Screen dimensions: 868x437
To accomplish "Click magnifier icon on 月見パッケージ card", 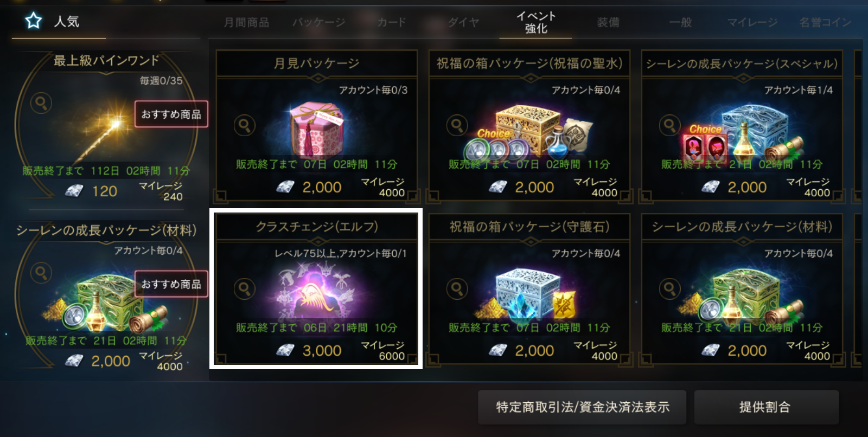I will click(x=245, y=125).
